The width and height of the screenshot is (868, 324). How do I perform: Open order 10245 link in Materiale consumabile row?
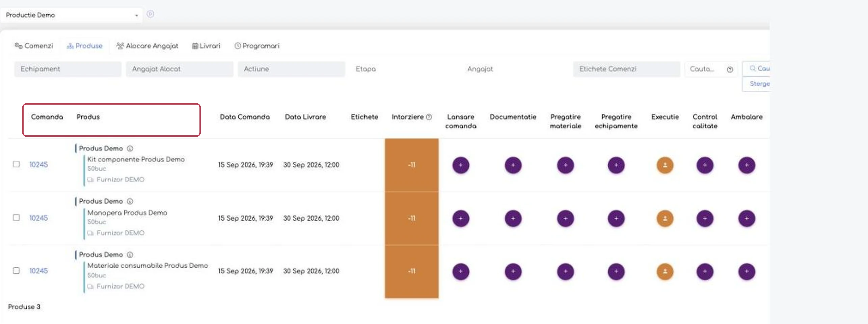pyautogui.click(x=38, y=271)
